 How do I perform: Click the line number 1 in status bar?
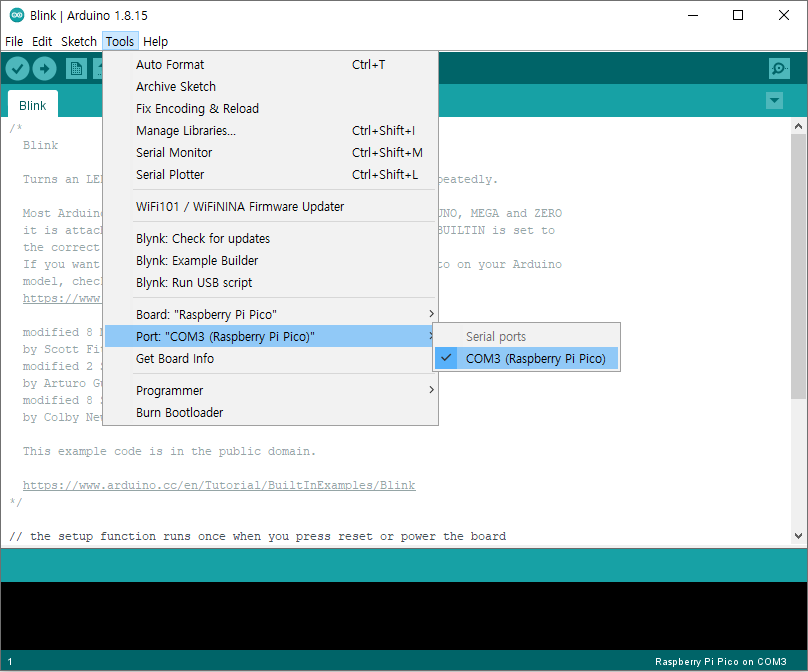tap(10, 662)
